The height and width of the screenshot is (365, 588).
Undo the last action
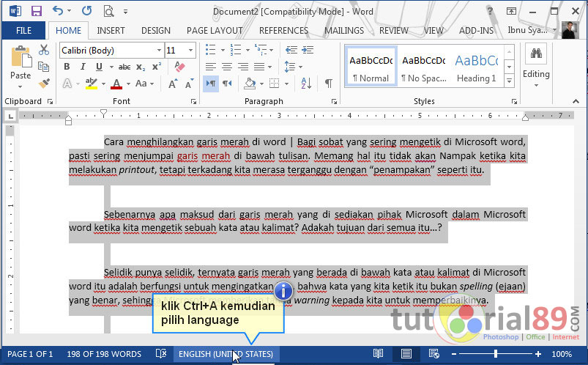coord(58,10)
